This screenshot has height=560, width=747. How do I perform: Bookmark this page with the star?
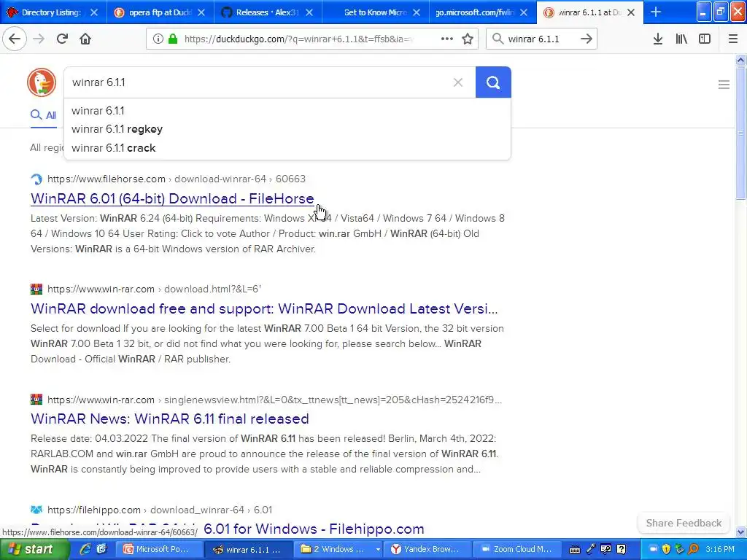tap(468, 39)
